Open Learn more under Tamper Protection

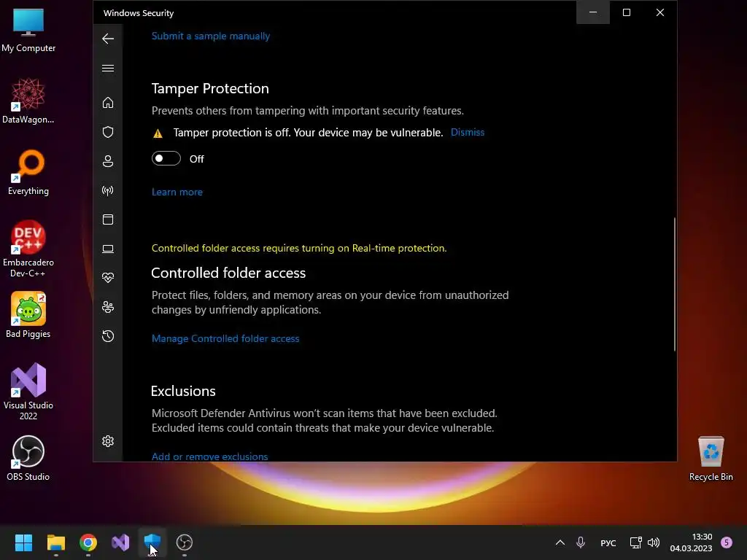[x=177, y=192]
